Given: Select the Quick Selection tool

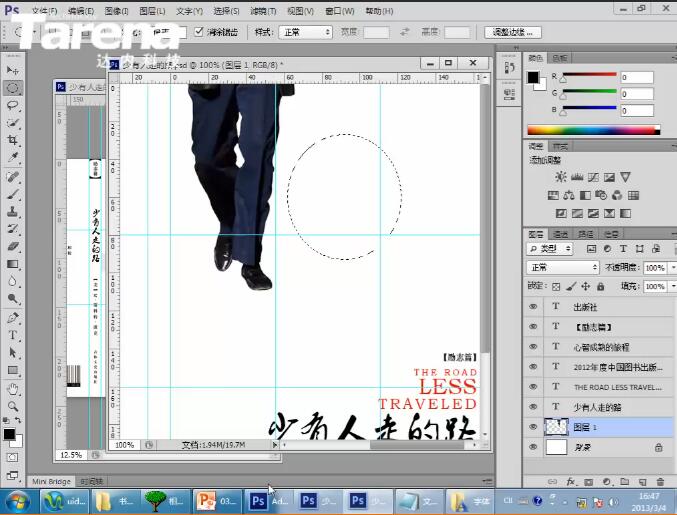Looking at the screenshot, I should [x=13, y=123].
